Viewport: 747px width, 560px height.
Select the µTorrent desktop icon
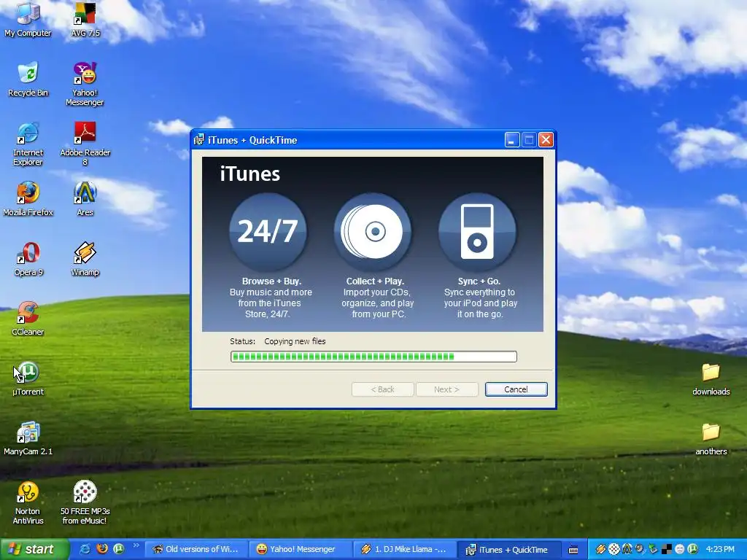pos(28,378)
